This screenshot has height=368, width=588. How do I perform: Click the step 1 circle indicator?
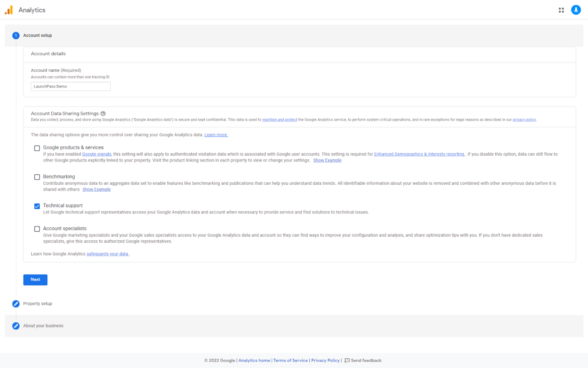(16, 35)
